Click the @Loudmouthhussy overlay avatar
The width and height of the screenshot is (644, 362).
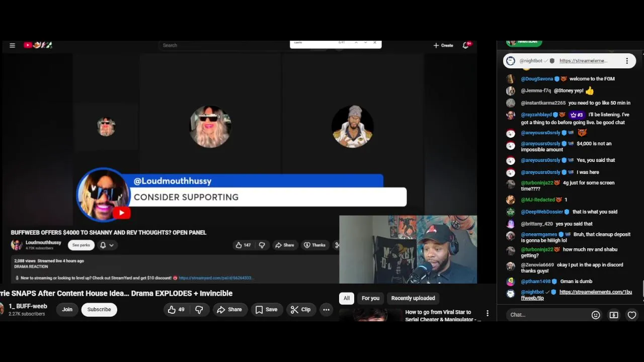(x=103, y=195)
